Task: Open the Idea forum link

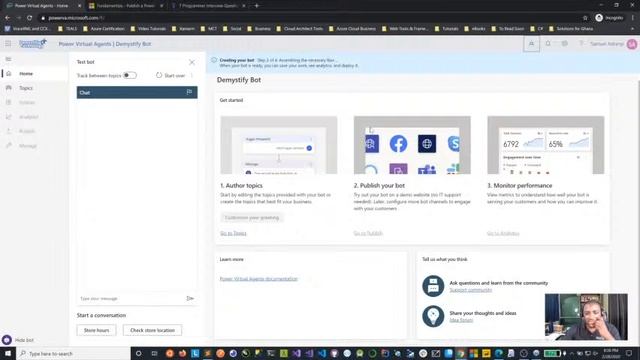Action: tap(461, 320)
